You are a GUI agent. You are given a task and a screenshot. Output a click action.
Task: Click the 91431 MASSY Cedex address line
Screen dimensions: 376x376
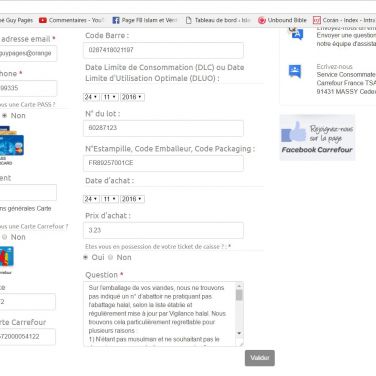(346, 92)
